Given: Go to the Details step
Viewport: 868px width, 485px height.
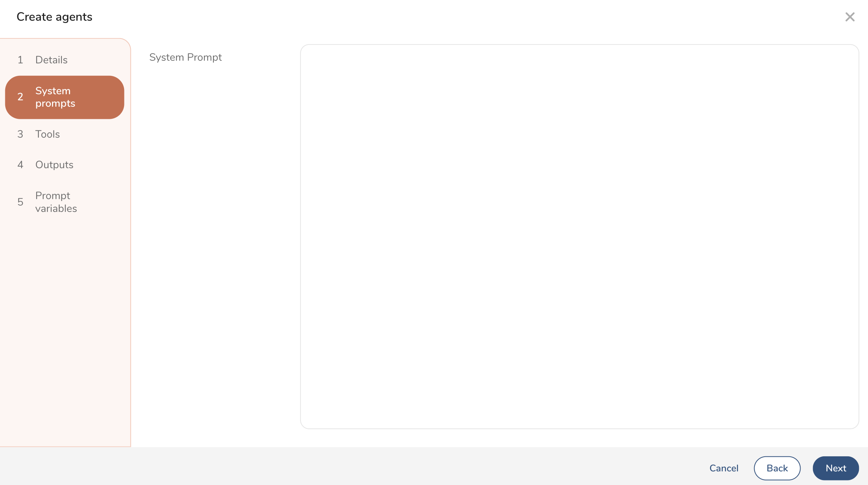Looking at the screenshot, I should [x=51, y=60].
